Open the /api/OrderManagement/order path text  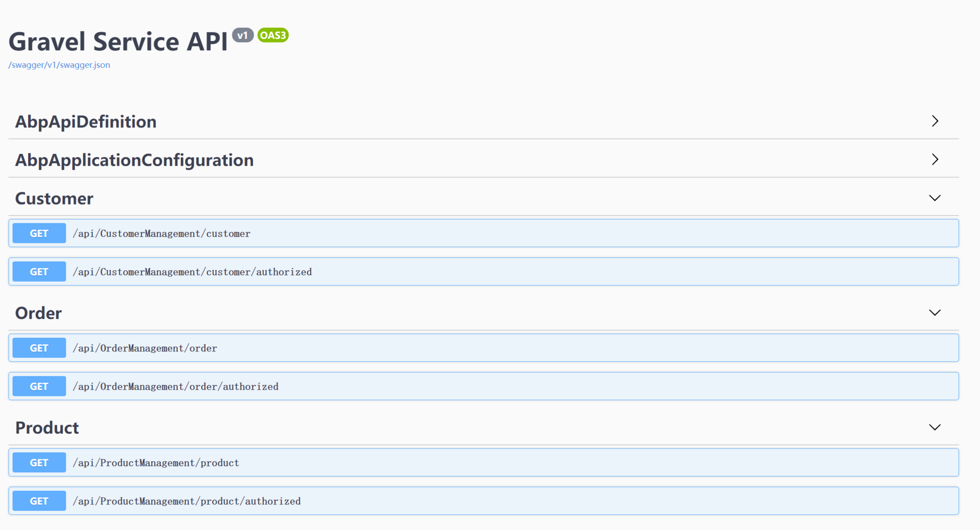[144, 348]
